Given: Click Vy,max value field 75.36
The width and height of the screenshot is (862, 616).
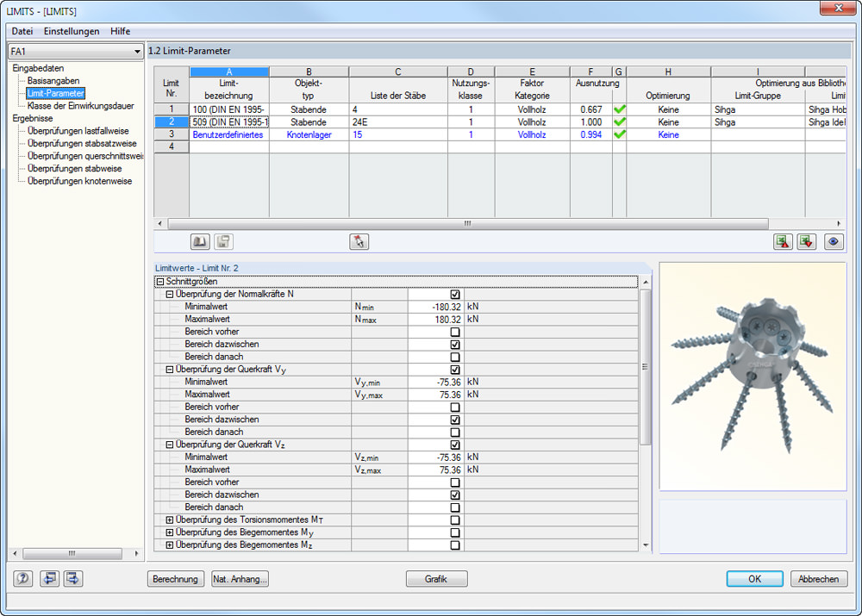Looking at the screenshot, I should pyautogui.click(x=435, y=395).
